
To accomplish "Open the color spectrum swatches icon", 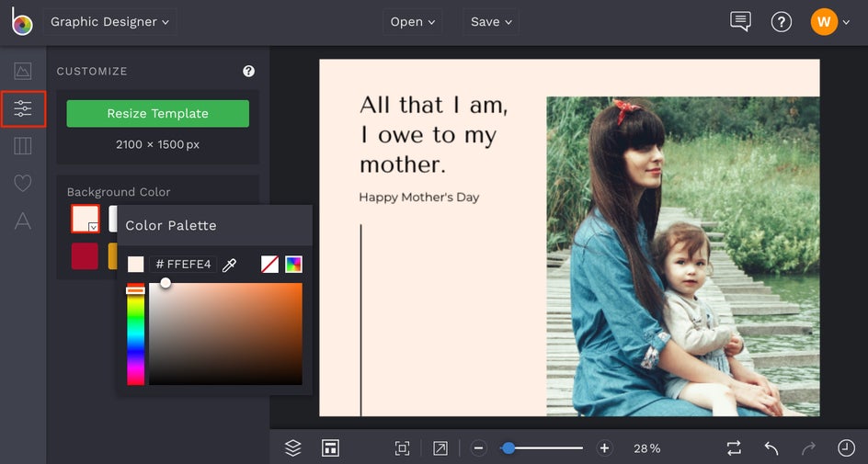I will click(293, 265).
